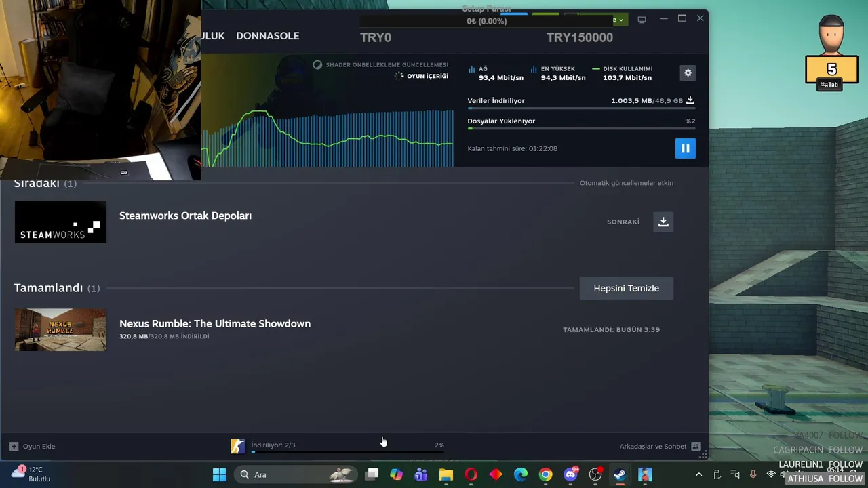Viewport: 868px width, 488px height.
Task: Click the friends chat grid icon
Action: coord(695,446)
